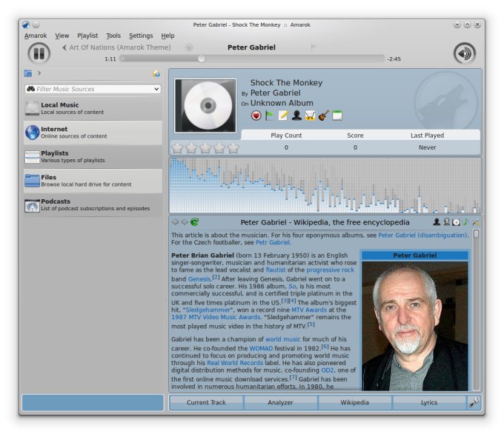Switch to the Lyrics applet tab
The height and width of the screenshot is (434, 504).
coord(429,402)
